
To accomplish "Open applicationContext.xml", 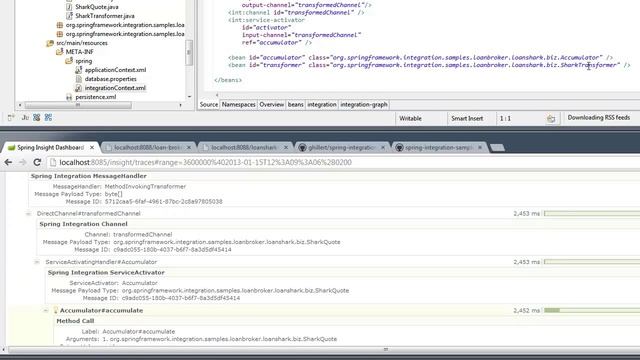I will [x=115, y=70].
